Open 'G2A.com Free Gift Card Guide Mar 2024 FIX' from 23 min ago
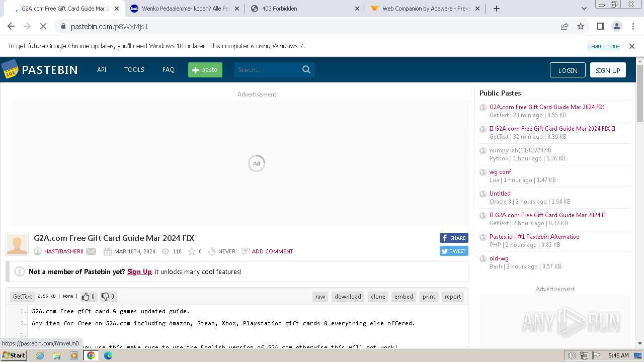 pyautogui.click(x=547, y=107)
